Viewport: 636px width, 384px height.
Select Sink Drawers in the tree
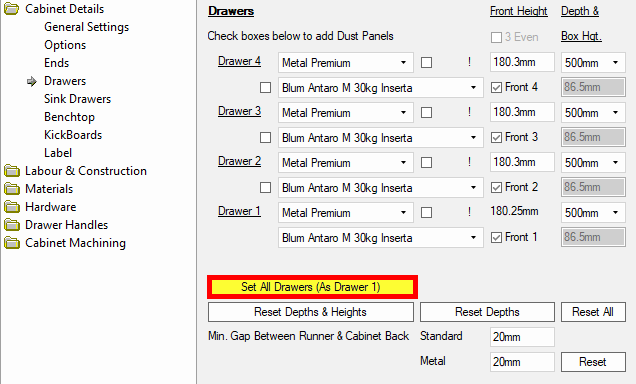click(x=77, y=99)
